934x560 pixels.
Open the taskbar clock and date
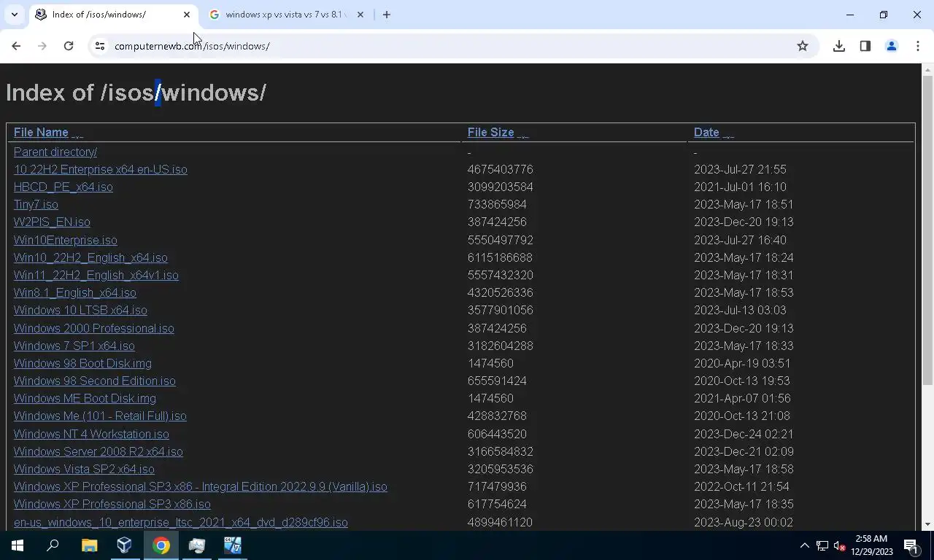coord(873,545)
